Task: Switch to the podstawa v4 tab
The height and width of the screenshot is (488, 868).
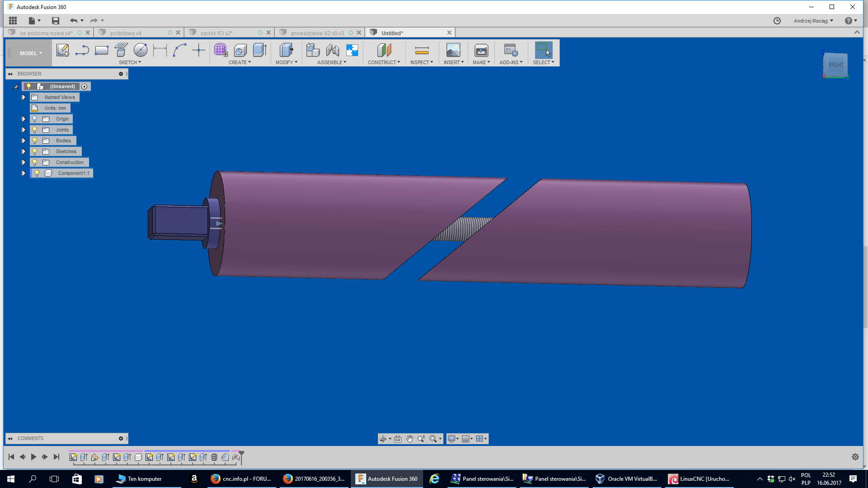Action: click(126, 33)
